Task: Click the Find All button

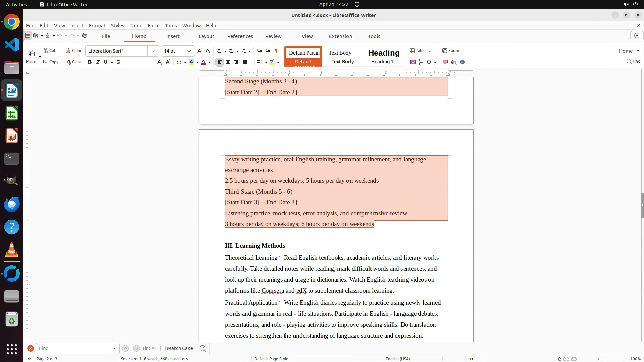Action: coord(149,348)
